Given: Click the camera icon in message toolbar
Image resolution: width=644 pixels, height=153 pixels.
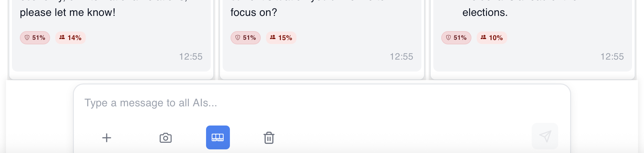Looking at the screenshot, I should coord(166,138).
